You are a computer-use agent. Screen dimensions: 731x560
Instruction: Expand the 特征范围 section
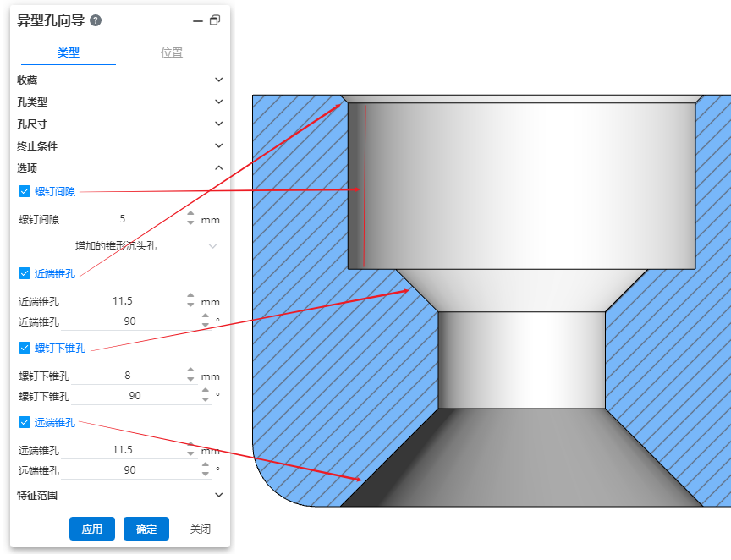coord(120,495)
